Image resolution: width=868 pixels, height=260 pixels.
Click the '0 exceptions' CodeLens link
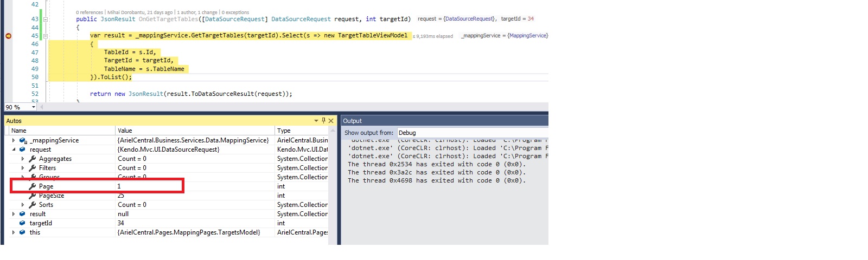coord(235,12)
